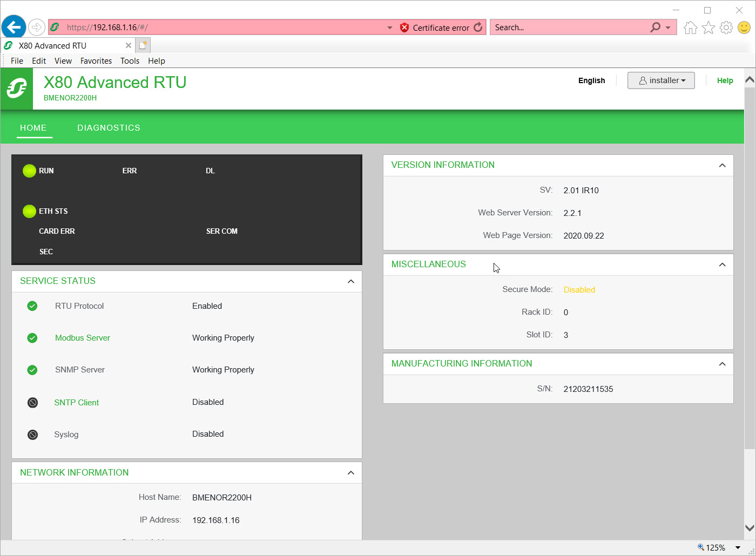Image resolution: width=756 pixels, height=556 pixels.
Task: Open a new browser tab
Action: point(143,45)
